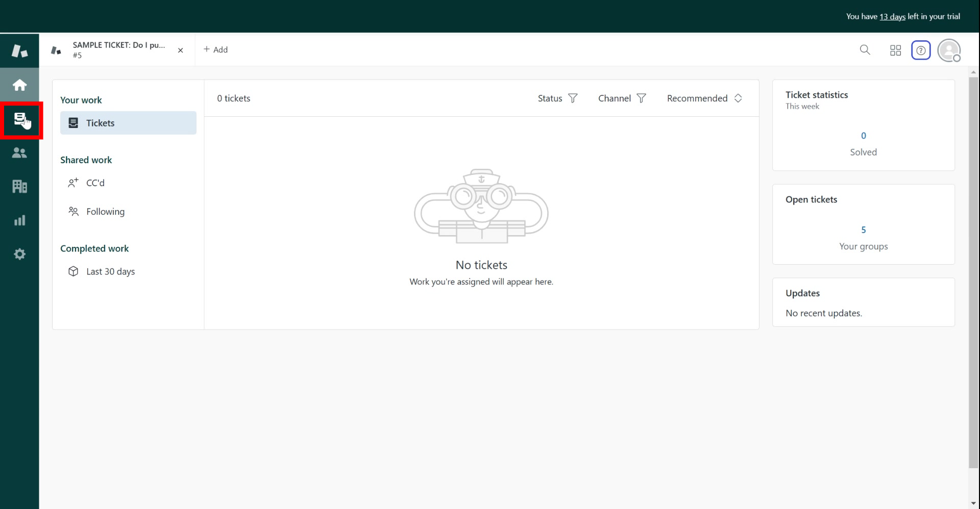Open the Reporting bar chart icon
This screenshot has width=980, height=509.
19,220
